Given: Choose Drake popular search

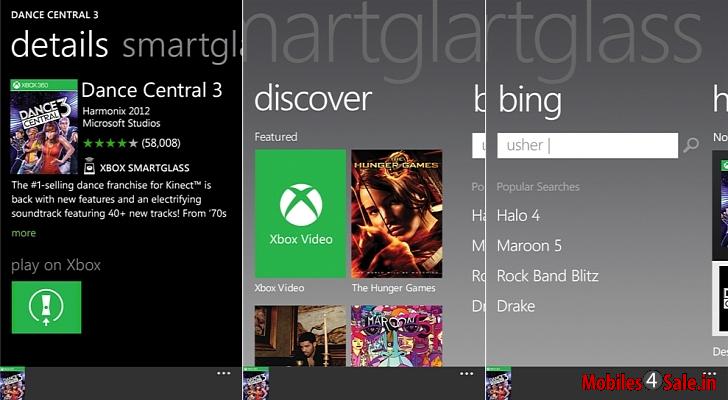Looking at the screenshot, I should point(516,306).
